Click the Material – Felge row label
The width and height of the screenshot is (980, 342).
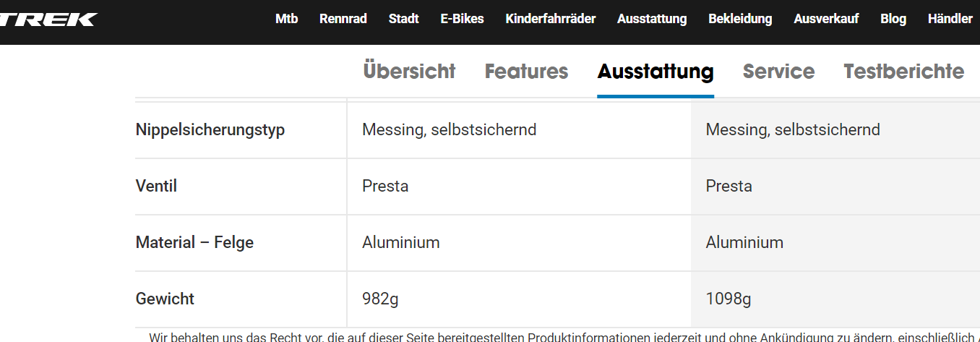(x=194, y=242)
